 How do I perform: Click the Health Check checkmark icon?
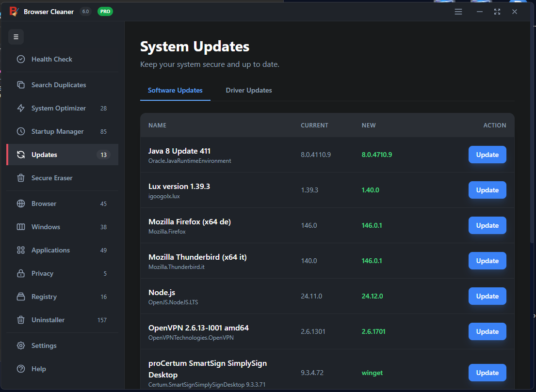click(x=21, y=59)
